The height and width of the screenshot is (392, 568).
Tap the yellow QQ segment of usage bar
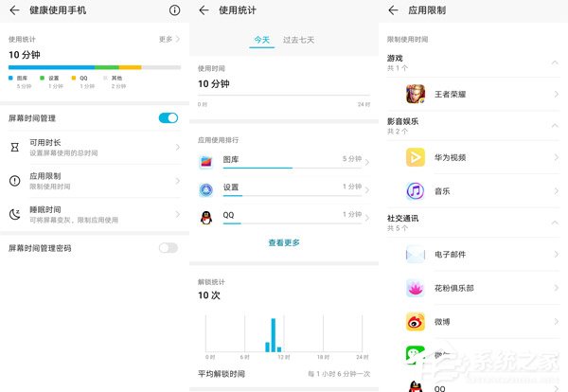(x=130, y=67)
